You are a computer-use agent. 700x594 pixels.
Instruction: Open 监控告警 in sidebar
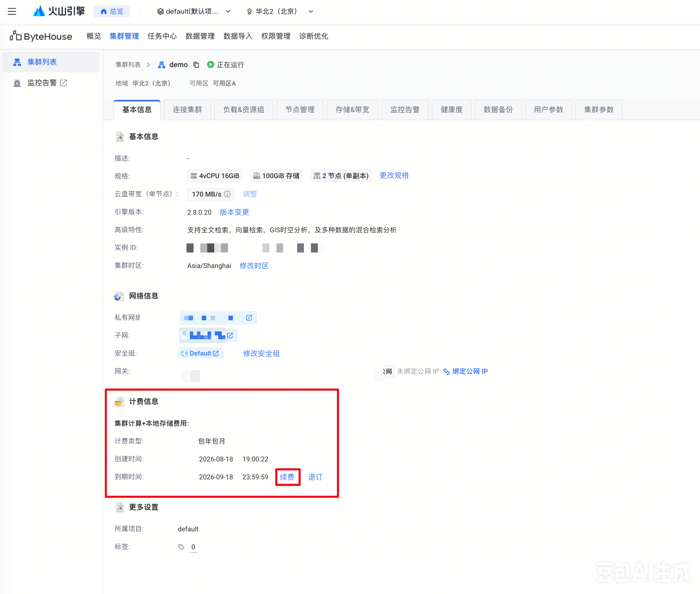[x=47, y=83]
